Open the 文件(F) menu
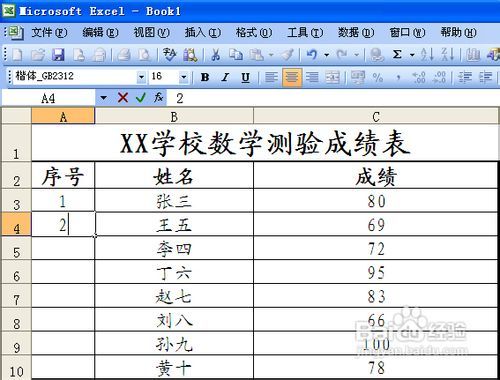Viewport: 500px width, 380px height. tap(49, 32)
